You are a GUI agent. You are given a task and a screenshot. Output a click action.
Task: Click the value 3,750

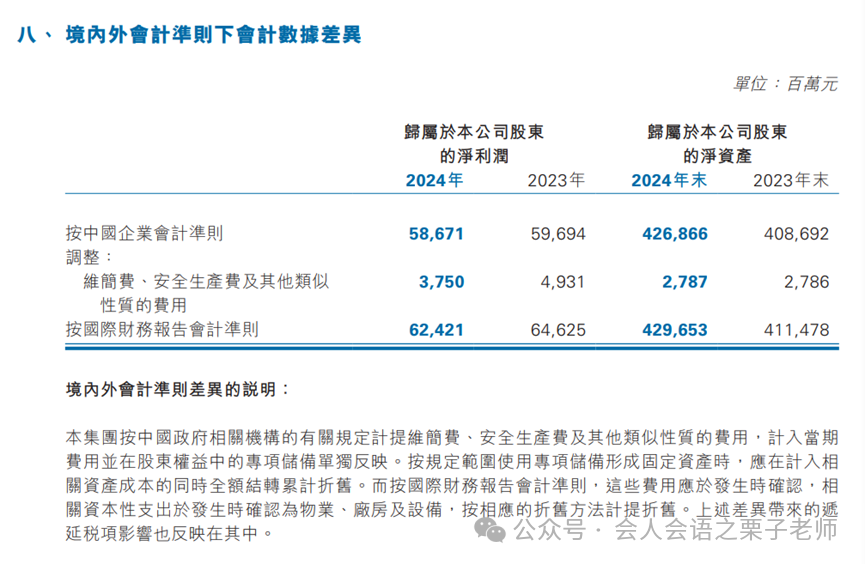(441, 282)
